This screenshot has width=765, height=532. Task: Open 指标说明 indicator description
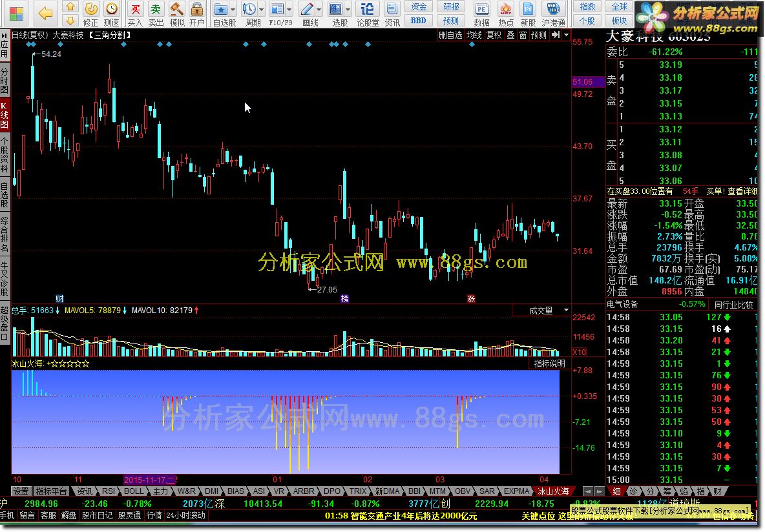549,363
